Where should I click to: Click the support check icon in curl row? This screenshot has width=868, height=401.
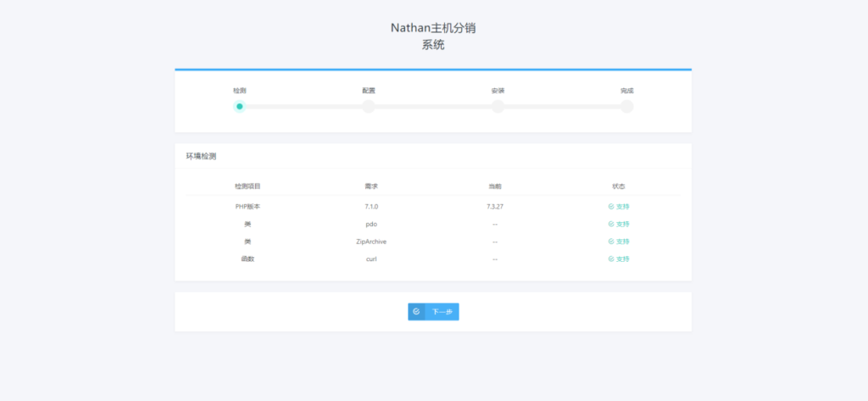coord(611,259)
